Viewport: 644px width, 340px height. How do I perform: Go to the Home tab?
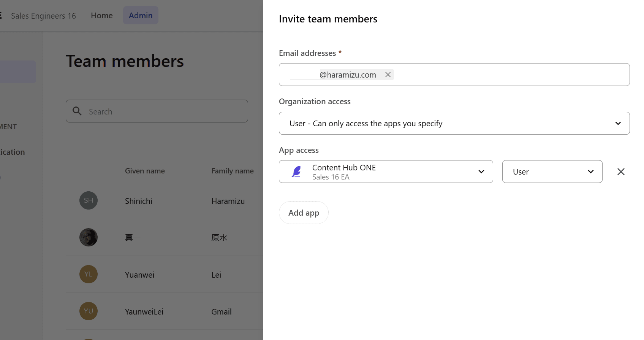coord(102,16)
